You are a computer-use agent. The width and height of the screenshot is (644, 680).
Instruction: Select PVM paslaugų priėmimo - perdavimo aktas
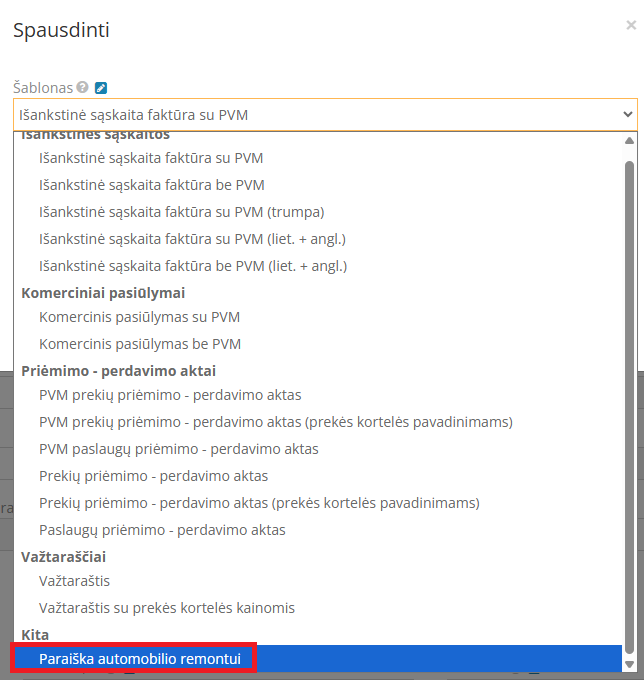coord(178,449)
